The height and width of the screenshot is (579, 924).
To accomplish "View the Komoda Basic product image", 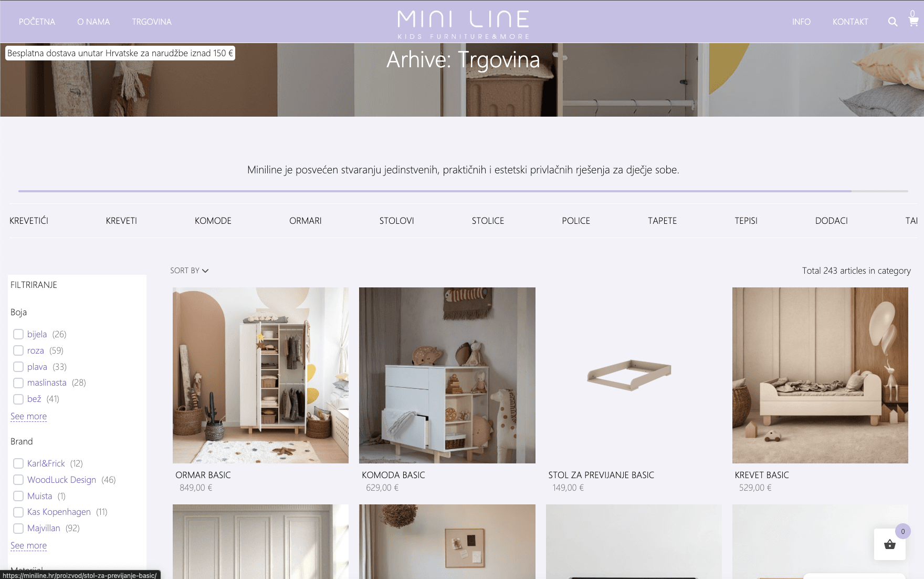I will [x=447, y=375].
